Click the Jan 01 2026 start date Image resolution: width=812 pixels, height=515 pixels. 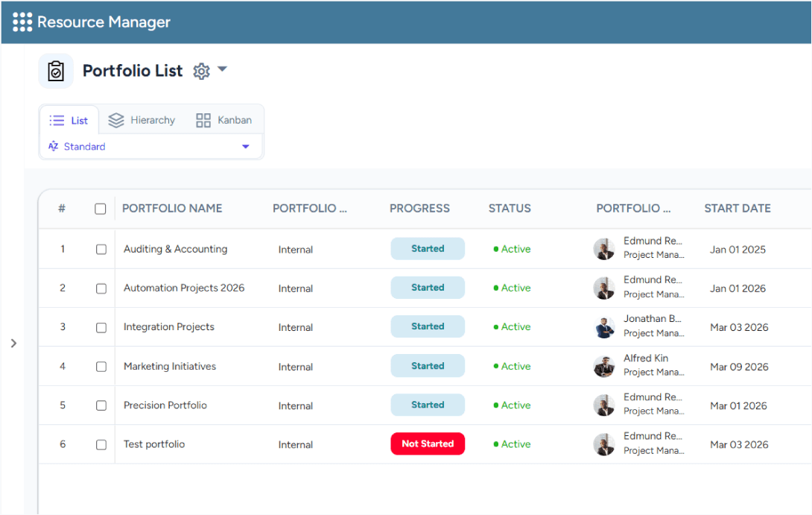click(738, 288)
